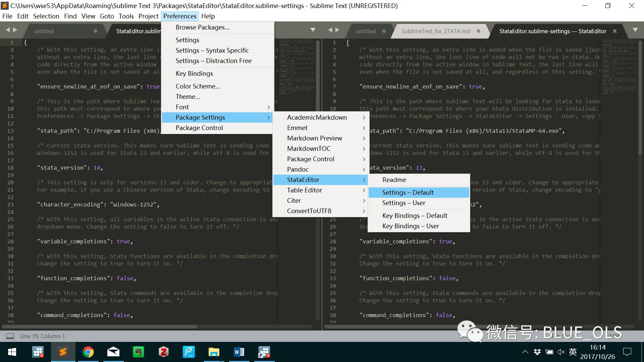
Task: Open the Stata icon beside Start button
Action: [38, 352]
